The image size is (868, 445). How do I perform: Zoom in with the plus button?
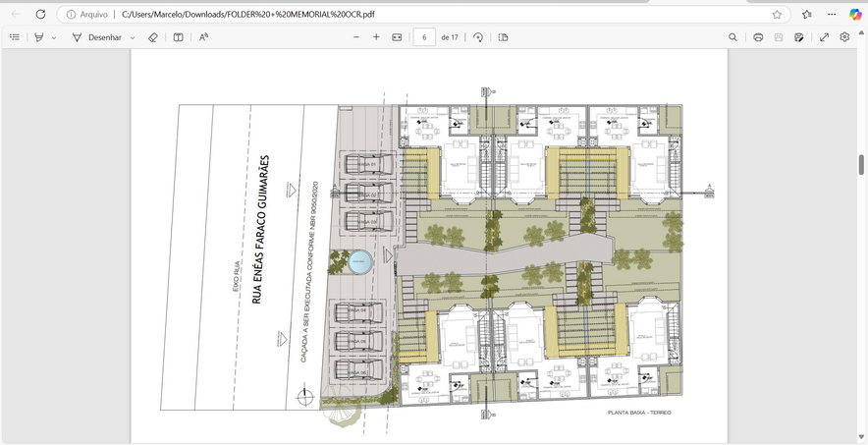tap(376, 37)
